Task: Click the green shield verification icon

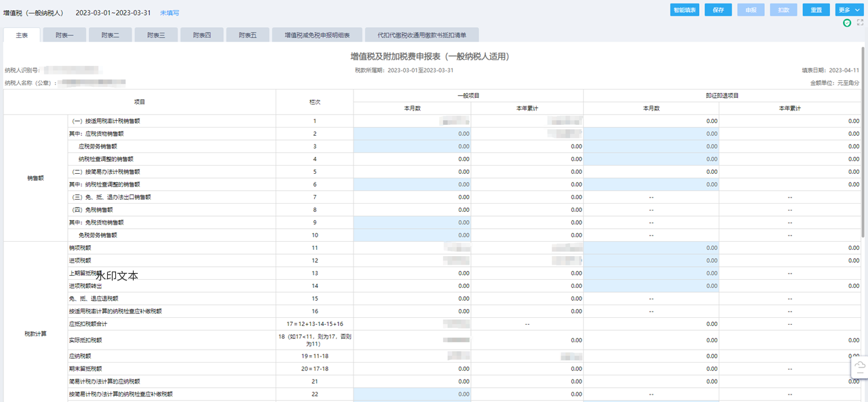Action: (x=846, y=23)
